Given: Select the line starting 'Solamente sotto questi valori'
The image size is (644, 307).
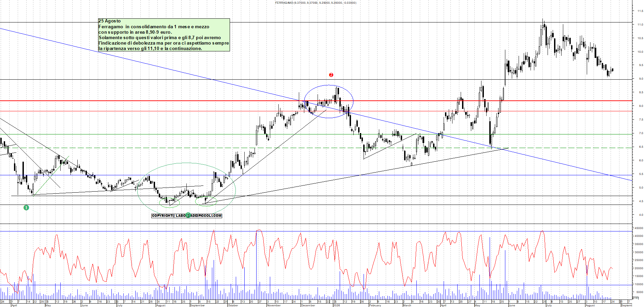Looking at the screenshot, I should click(160, 37).
